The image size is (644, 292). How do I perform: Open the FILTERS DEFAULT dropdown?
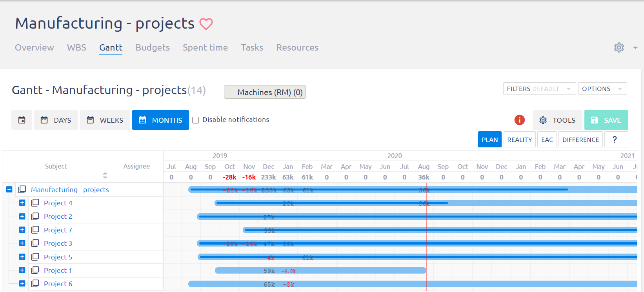click(539, 89)
